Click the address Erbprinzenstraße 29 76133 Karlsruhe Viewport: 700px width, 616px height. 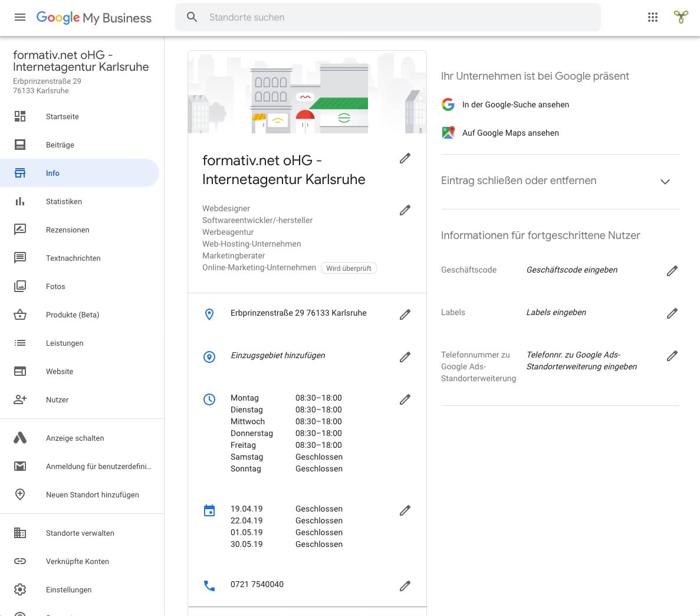tap(298, 313)
